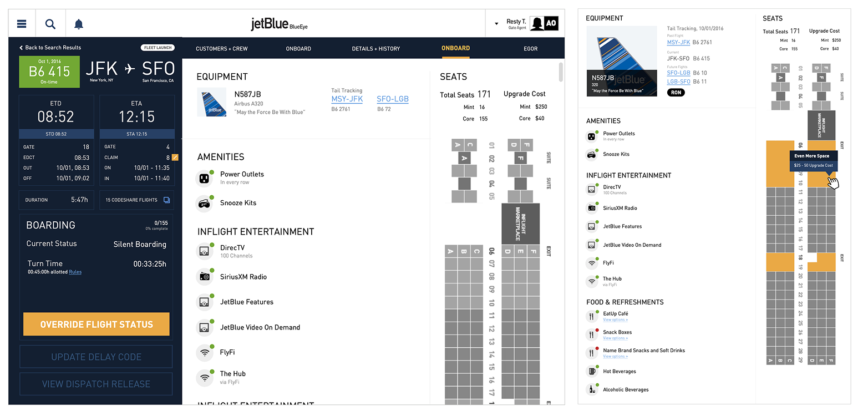Open the MSY-JFK past flight link in detail panel
The height and width of the screenshot is (416, 868).
coord(678,42)
